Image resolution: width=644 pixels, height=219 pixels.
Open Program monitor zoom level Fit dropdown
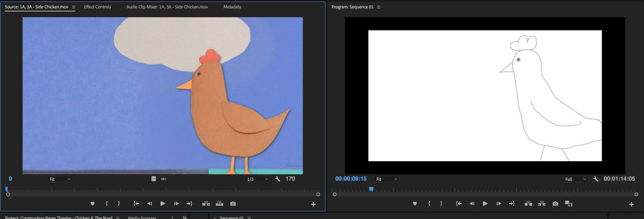pyautogui.click(x=386, y=179)
